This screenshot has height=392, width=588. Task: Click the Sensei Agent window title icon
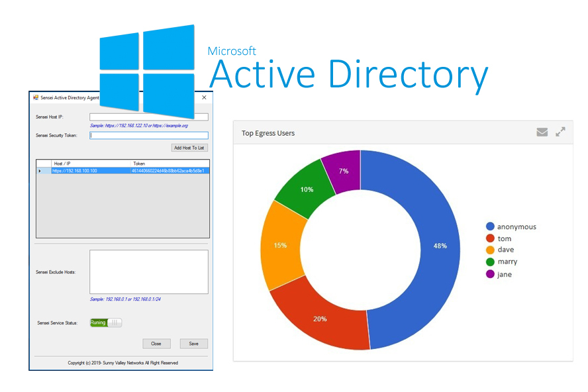click(x=36, y=97)
